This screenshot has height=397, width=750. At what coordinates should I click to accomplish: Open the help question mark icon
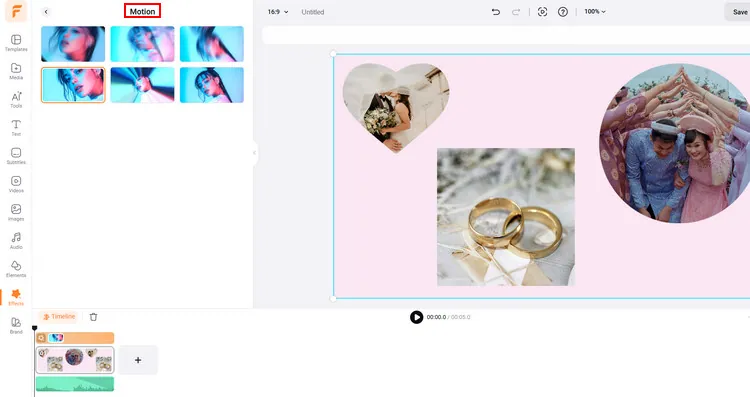[x=563, y=11]
